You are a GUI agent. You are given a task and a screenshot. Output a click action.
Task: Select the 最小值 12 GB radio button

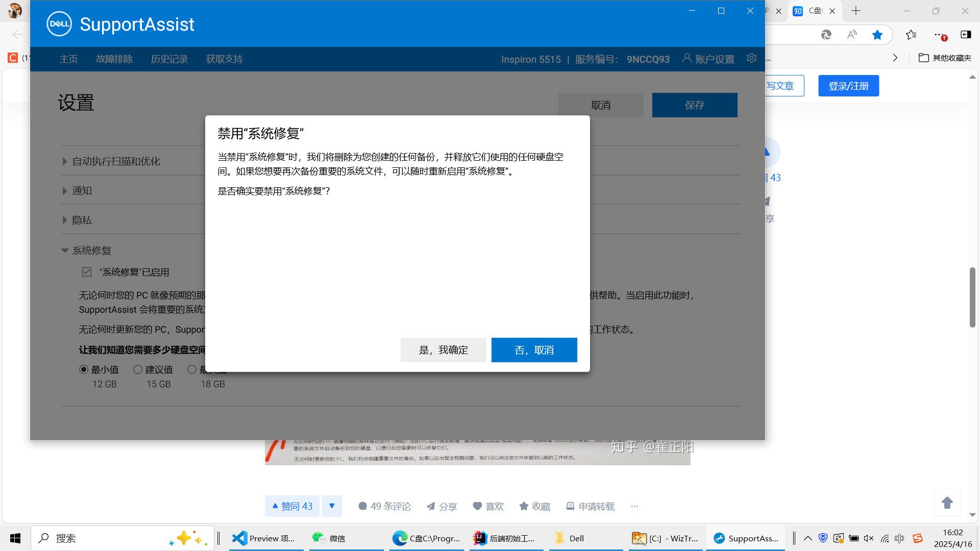pos(84,369)
